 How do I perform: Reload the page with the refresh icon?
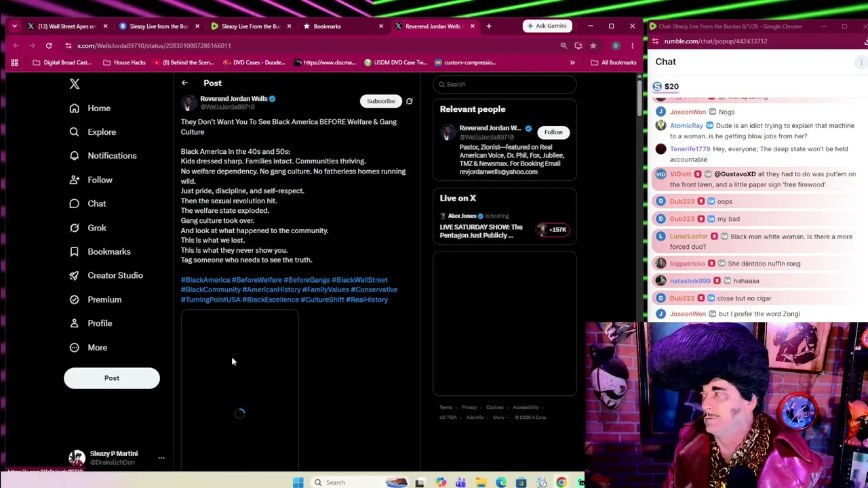(49, 45)
